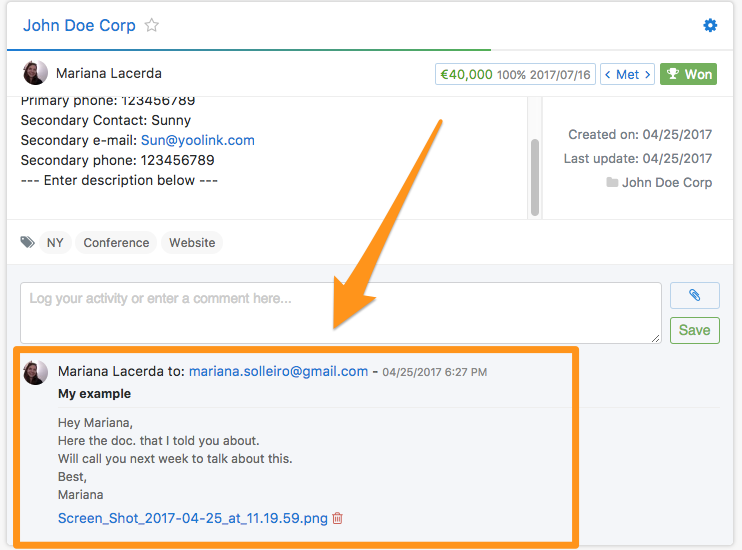Select the NY tag

click(55, 243)
